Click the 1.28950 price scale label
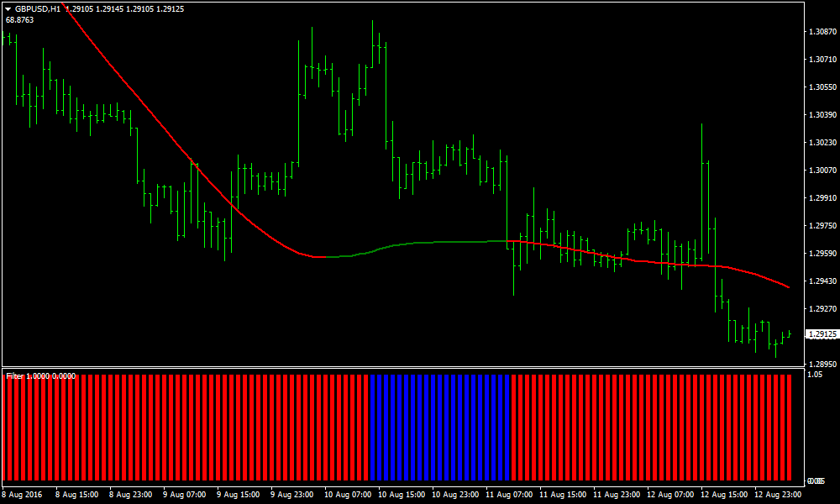The height and width of the screenshot is (504, 840). click(822, 365)
